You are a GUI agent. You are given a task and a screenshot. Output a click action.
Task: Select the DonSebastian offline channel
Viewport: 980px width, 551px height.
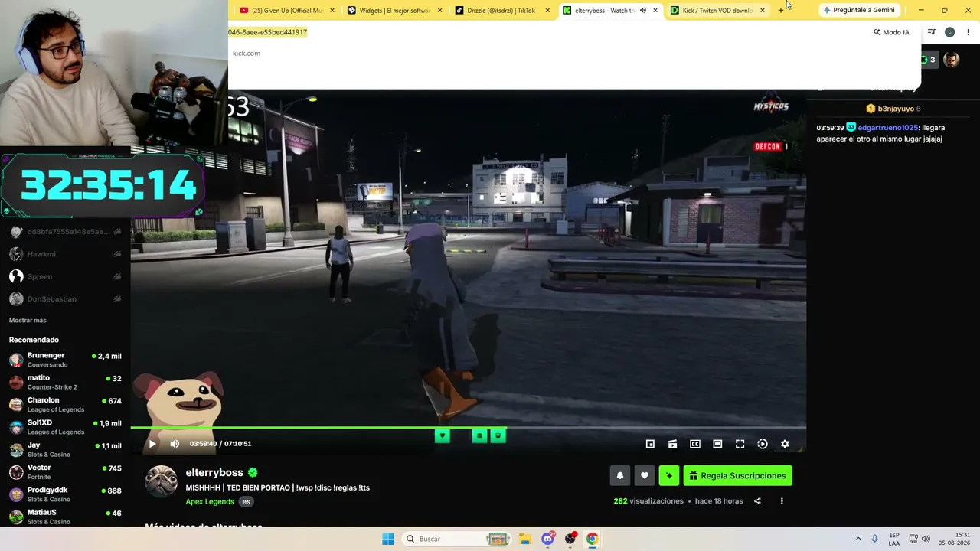(x=65, y=298)
